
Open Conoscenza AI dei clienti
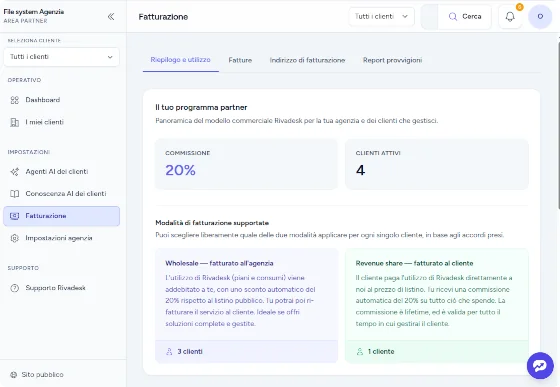[x=61, y=194]
